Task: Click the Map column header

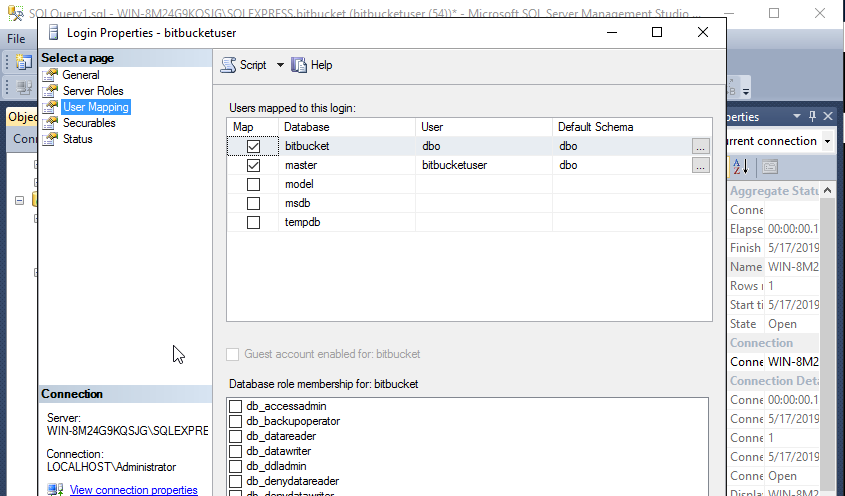Action: point(252,127)
